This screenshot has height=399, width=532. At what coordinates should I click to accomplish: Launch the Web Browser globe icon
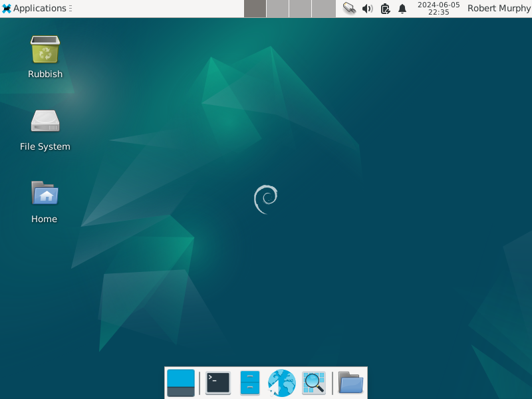coord(281,383)
